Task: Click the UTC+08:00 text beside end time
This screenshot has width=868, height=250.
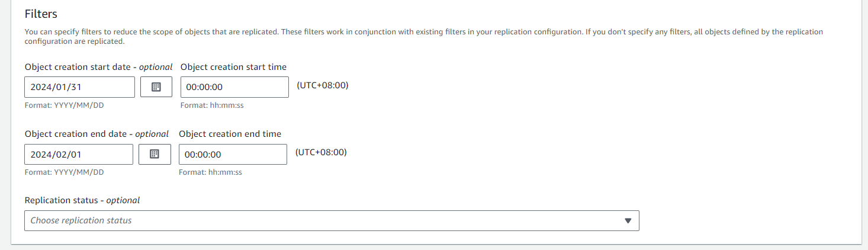Action: pyautogui.click(x=321, y=152)
